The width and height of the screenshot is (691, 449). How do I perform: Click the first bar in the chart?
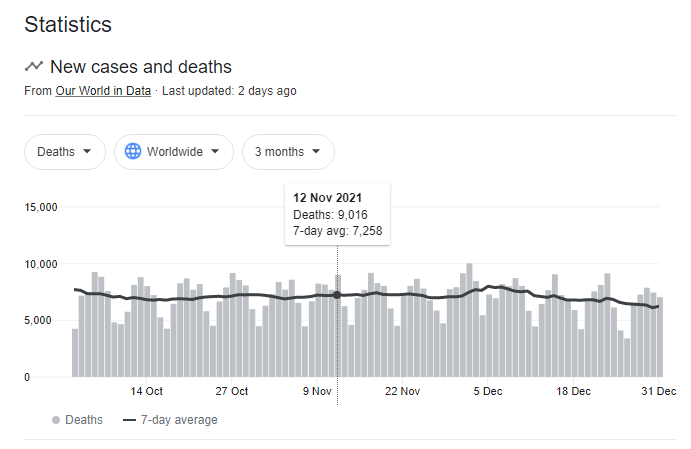click(75, 352)
